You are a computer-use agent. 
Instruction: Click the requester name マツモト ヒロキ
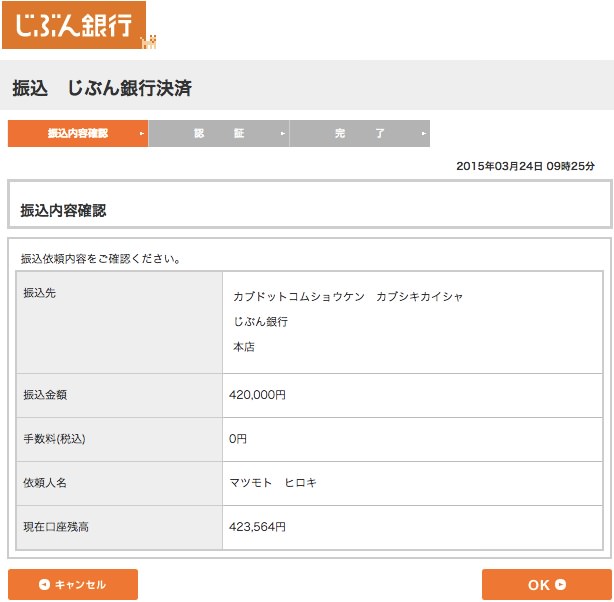(x=273, y=483)
